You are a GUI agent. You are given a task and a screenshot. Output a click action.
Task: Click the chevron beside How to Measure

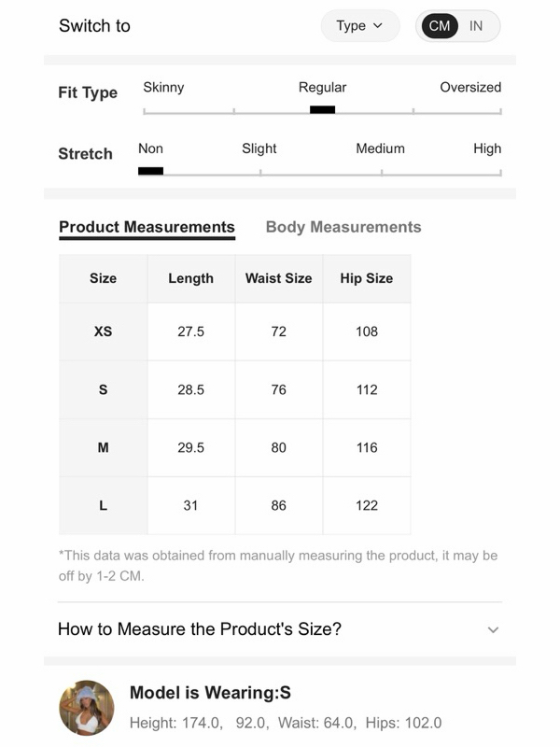coord(493,629)
